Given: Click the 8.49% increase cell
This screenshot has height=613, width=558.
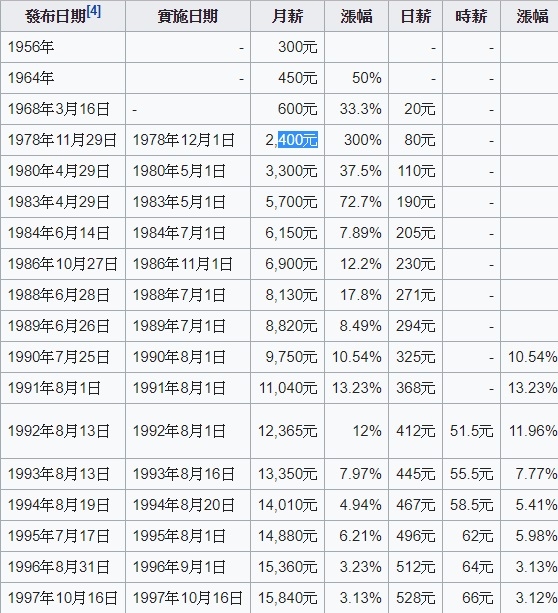Looking at the screenshot, I should [x=357, y=326].
